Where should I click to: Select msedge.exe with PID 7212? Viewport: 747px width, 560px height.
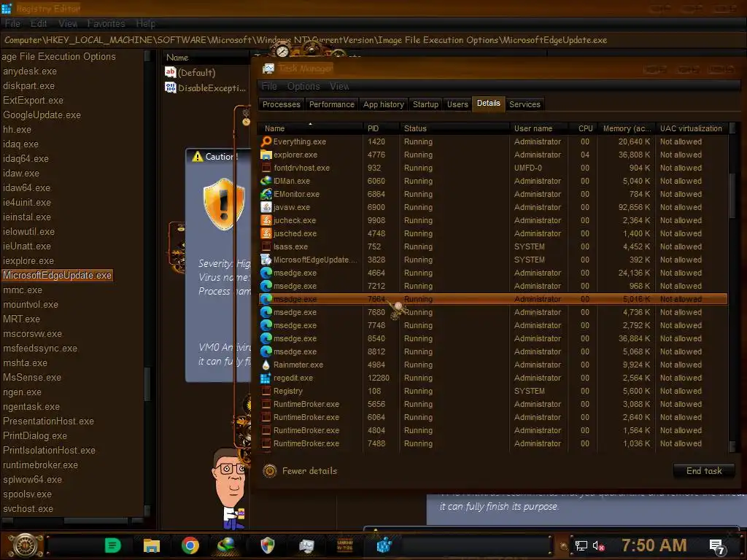pos(493,286)
